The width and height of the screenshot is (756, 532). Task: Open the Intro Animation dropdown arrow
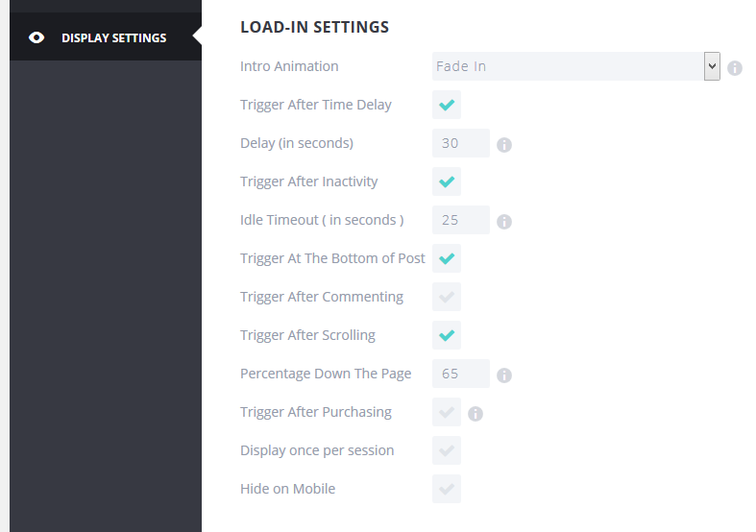point(712,66)
